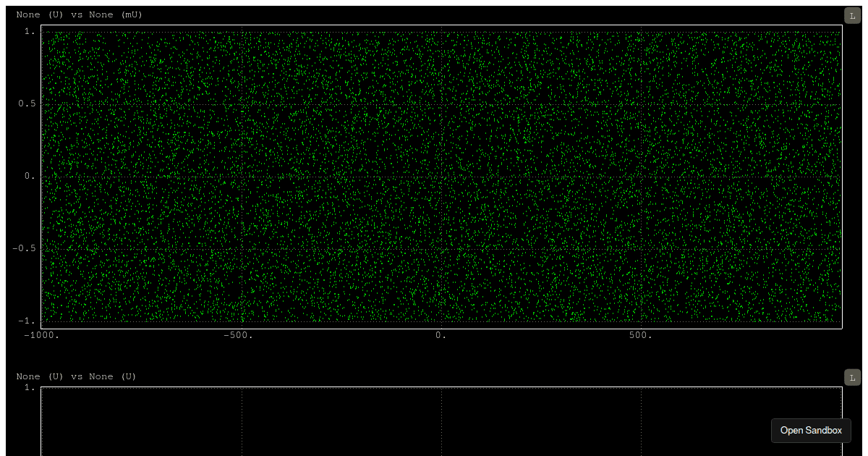Screen dimensions: 868x456
Task: Click the 'None (U) vs None (U)' title
Action: tap(76, 376)
